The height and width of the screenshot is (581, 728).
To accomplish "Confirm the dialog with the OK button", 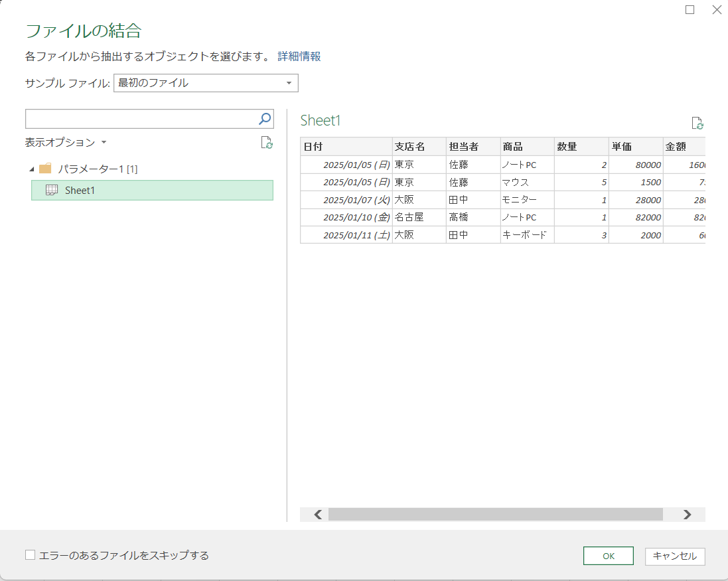I will tap(608, 556).
